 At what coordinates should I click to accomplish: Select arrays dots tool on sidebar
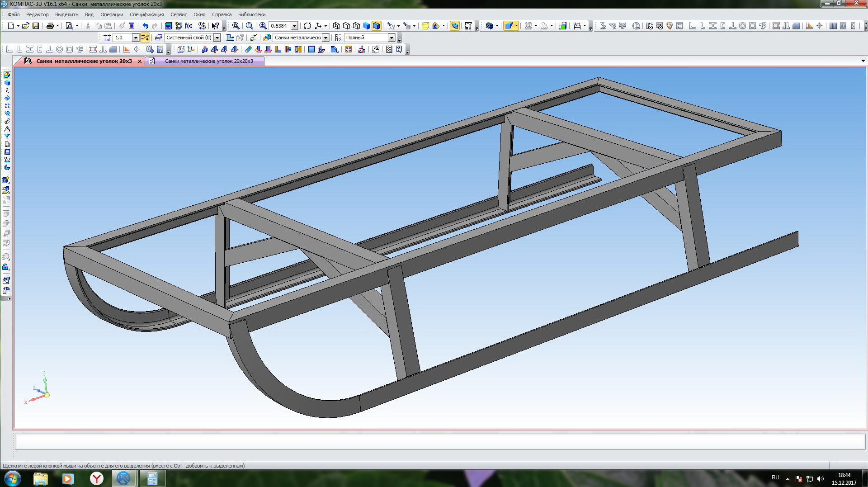coord(7,106)
